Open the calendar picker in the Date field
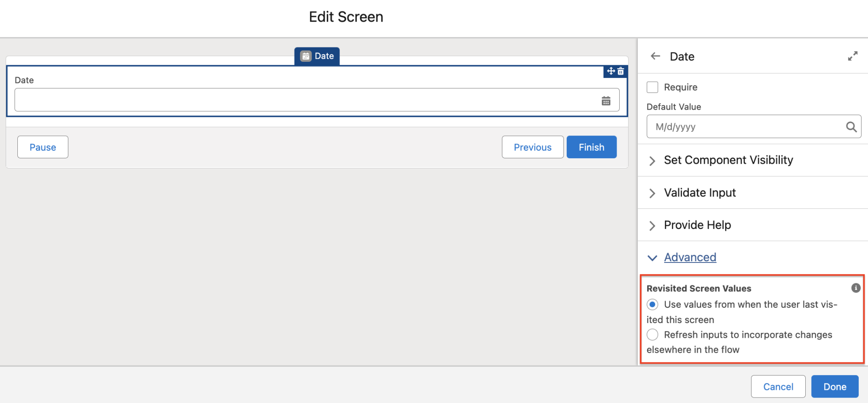 pos(606,101)
